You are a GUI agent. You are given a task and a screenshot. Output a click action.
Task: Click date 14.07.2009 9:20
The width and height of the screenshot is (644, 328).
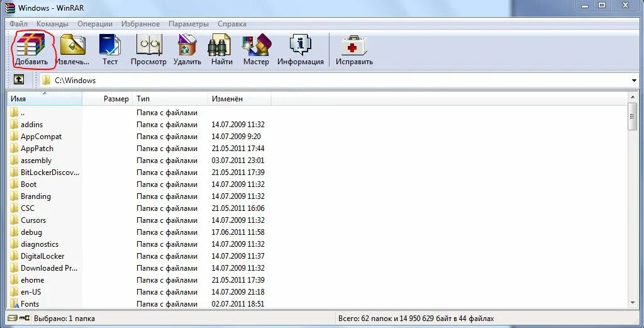[236, 137]
